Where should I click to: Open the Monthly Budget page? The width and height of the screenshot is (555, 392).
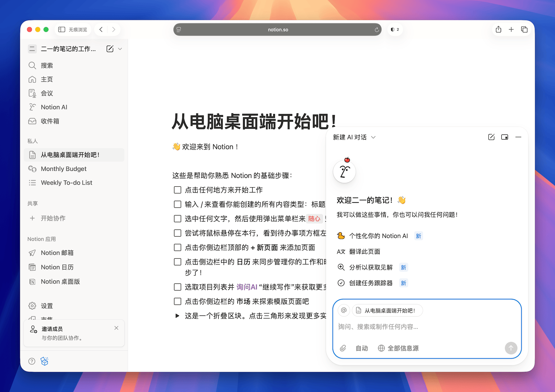64,169
